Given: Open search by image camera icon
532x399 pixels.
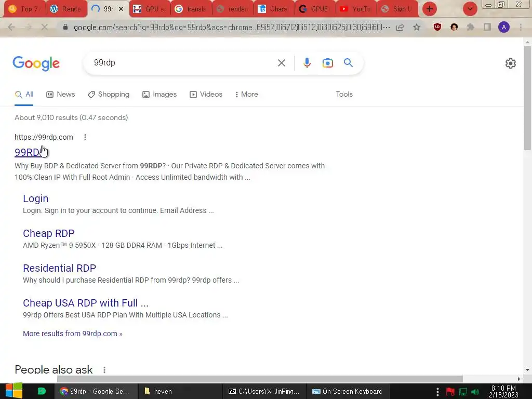Looking at the screenshot, I should coord(327,63).
